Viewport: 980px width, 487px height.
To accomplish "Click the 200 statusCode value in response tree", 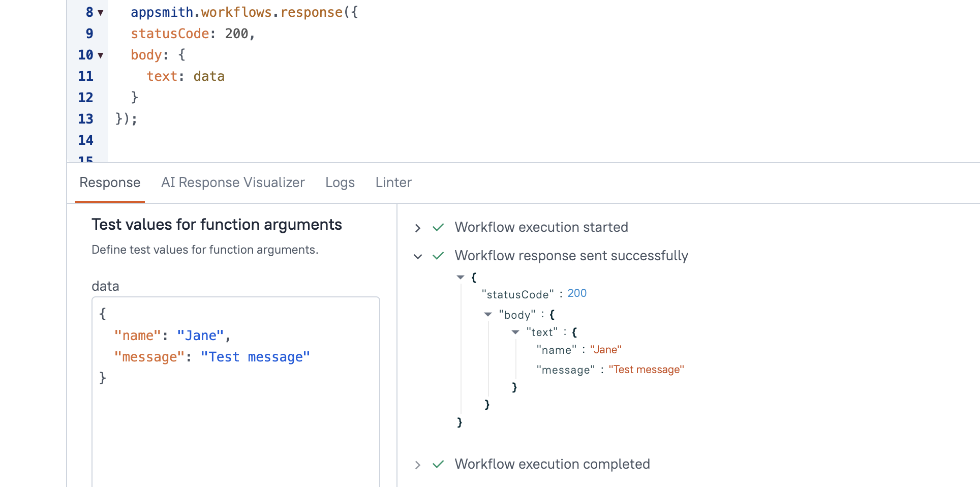I will (576, 293).
